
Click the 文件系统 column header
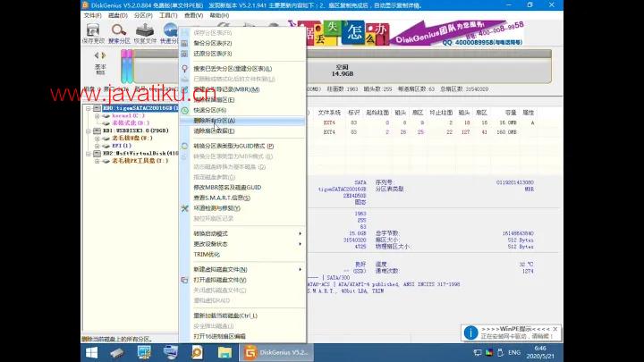[329, 113]
